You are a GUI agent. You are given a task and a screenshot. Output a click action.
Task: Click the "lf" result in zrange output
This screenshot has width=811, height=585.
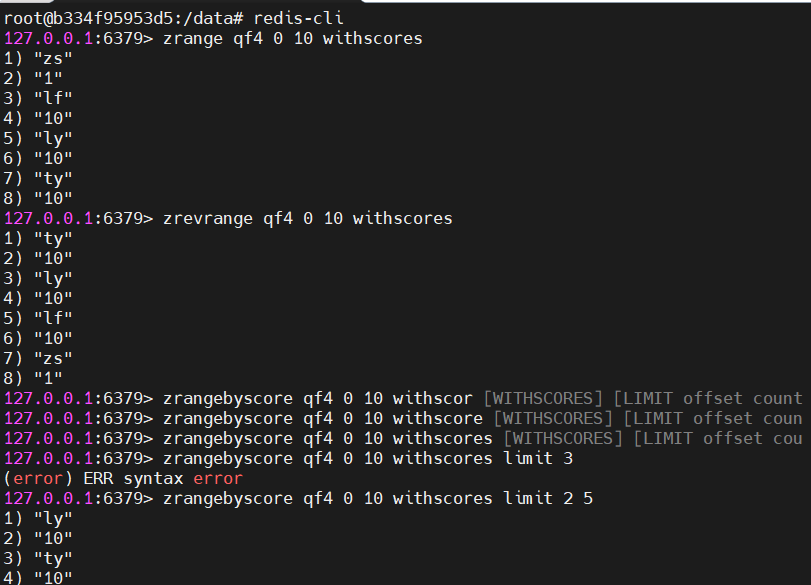53,98
